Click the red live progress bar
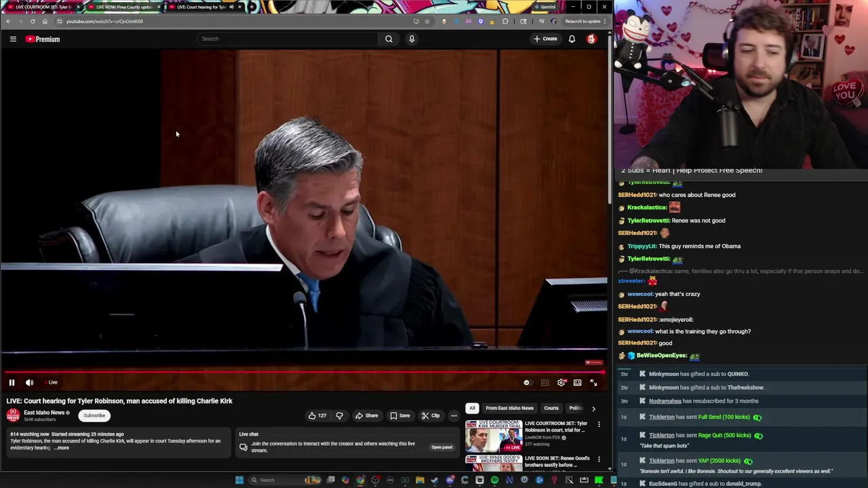Image resolution: width=868 pixels, height=488 pixels. pyautogui.click(x=303, y=372)
